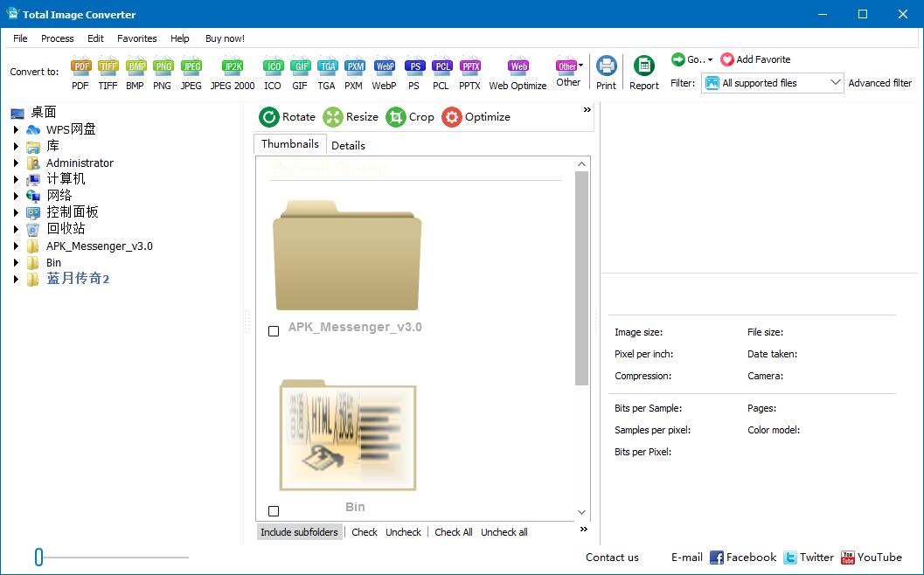
Task: Open the File menu
Action: [20, 38]
